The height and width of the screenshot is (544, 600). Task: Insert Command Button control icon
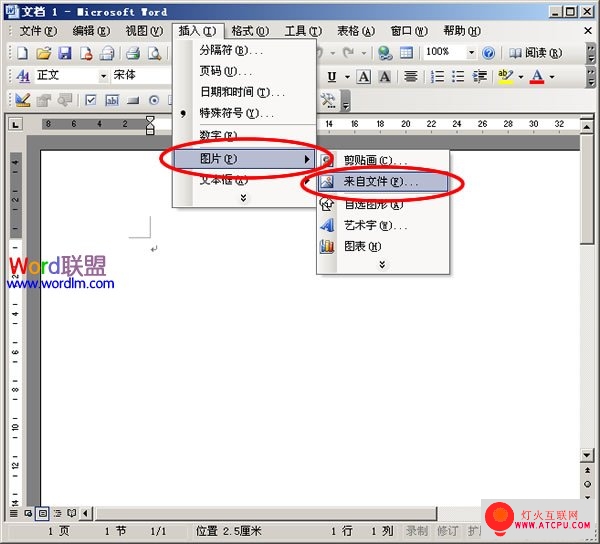point(133,101)
